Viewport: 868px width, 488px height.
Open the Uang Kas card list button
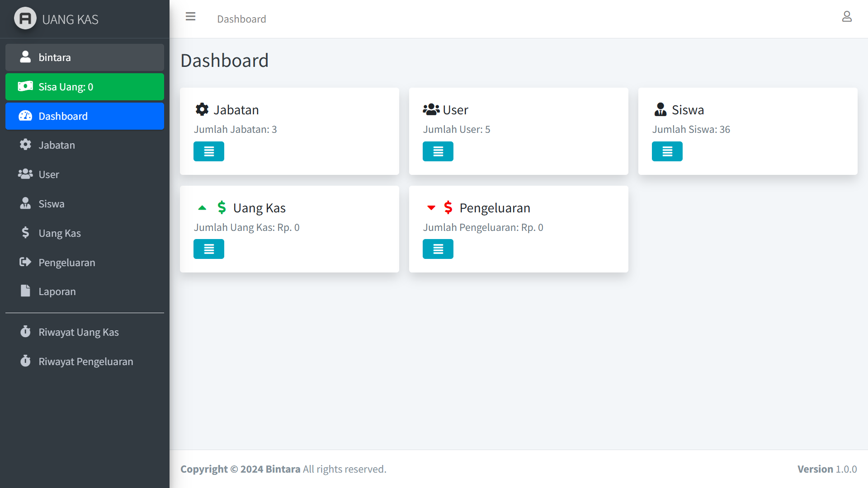coord(209,249)
